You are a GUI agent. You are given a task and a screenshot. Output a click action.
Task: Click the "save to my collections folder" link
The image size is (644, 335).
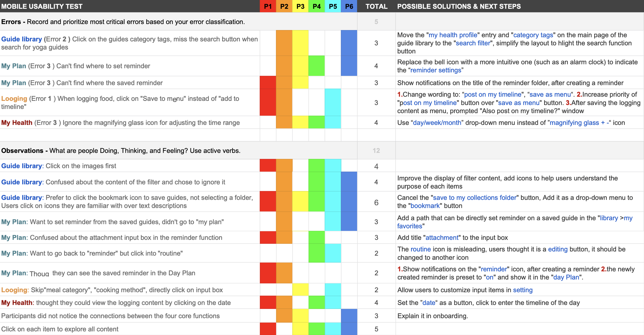(x=475, y=198)
